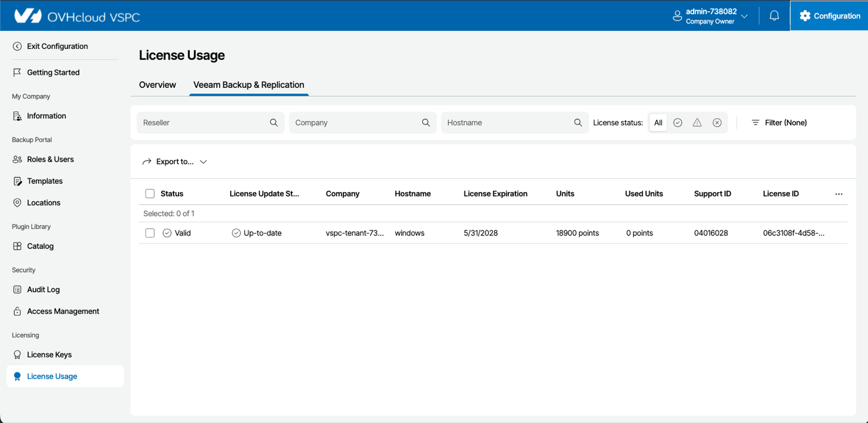Image resolution: width=868 pixels, height=423 pixels.
Task: Expand the admin-738082 account menu chevron
Action: point(745,16)
